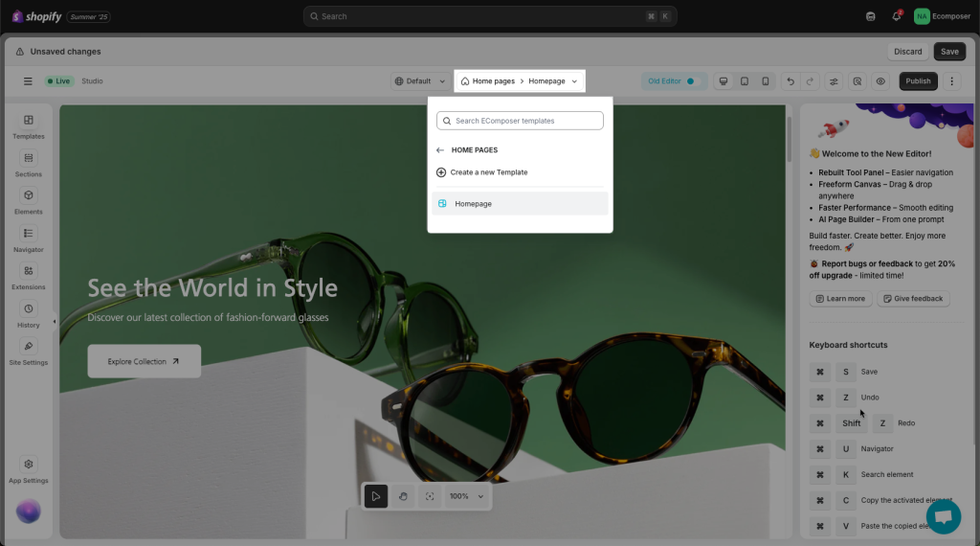Open the three-dot more options menu
Screen dimensions: 980x546
point(952,81)
